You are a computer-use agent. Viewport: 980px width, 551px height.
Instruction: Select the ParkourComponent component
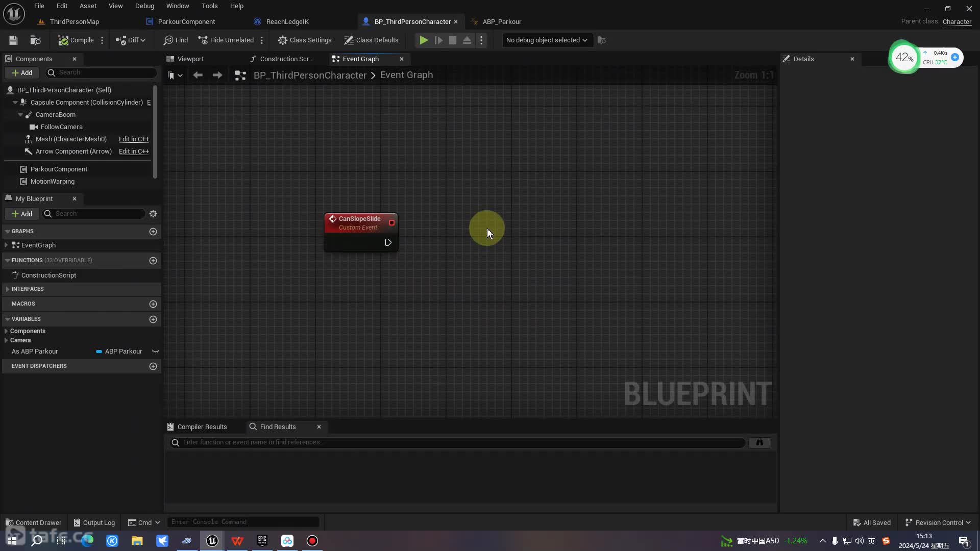pyautogui.click(x=59, y=169)
